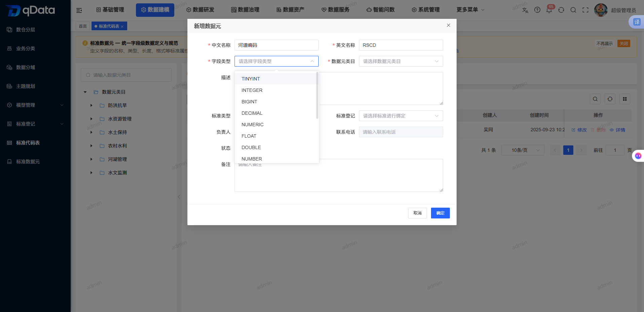This screenshot has height=312, width=644.
Task: Switch to 基础管理 top menu
Action: point(110,10)
